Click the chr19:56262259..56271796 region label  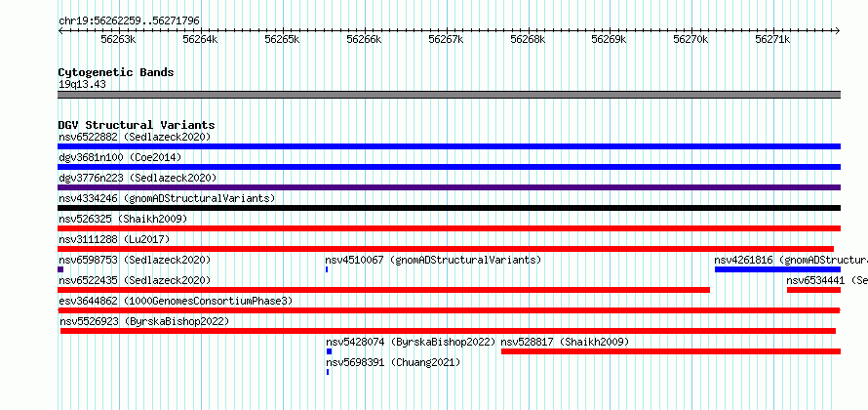click(129, 21)
